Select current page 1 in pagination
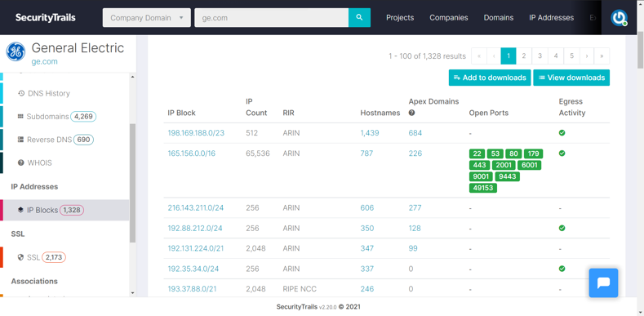 coord(509,56)
